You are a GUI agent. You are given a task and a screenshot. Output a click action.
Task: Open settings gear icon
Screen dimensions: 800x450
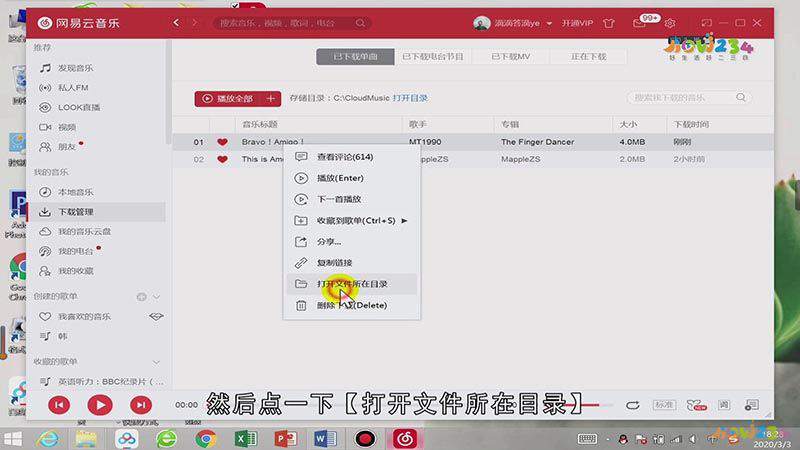click(x=670, y=23)
